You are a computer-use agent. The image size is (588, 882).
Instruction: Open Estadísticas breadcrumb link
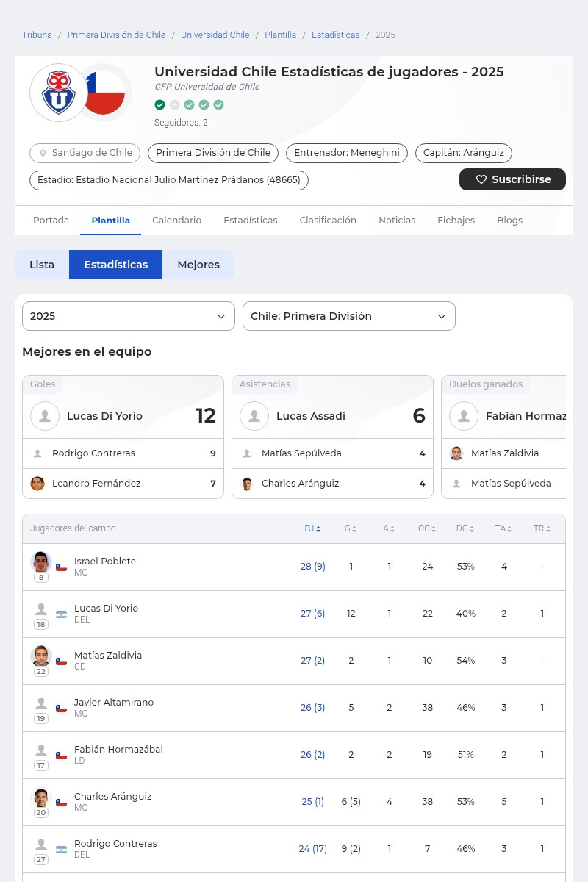pos(336,35)
